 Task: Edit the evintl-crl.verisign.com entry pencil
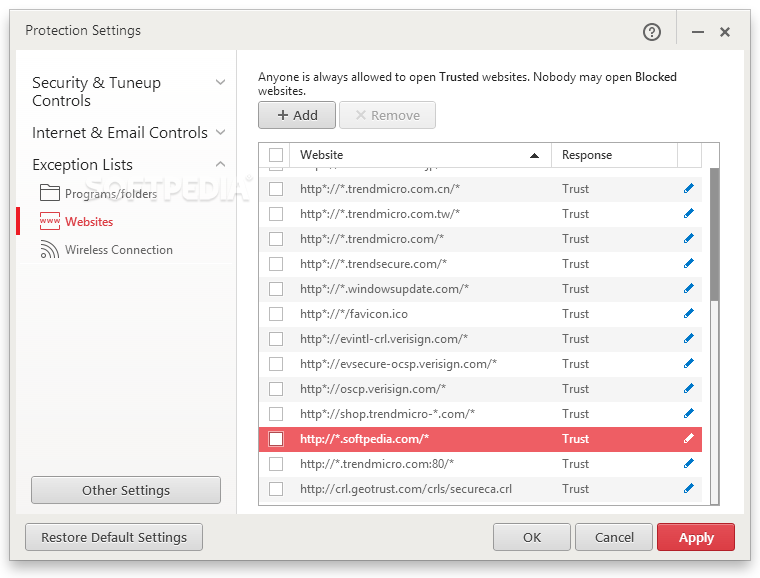[x=689, y=339]
